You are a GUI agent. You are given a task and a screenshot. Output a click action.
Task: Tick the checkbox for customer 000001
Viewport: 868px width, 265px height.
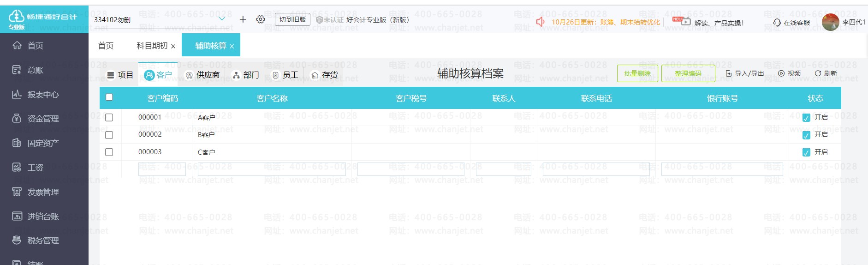(x=109, y=118)
